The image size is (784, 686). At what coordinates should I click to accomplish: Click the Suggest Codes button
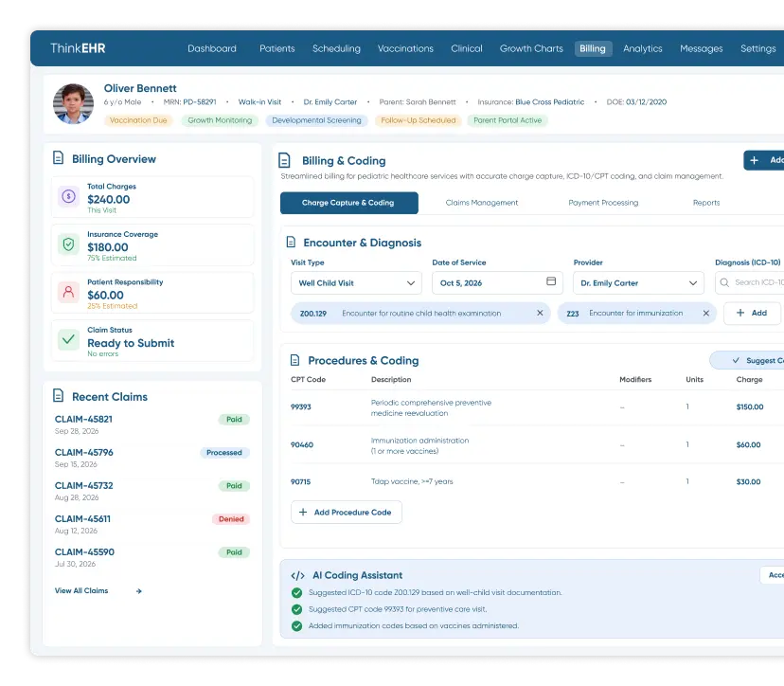pyautogui.click(x=747, y=360)
